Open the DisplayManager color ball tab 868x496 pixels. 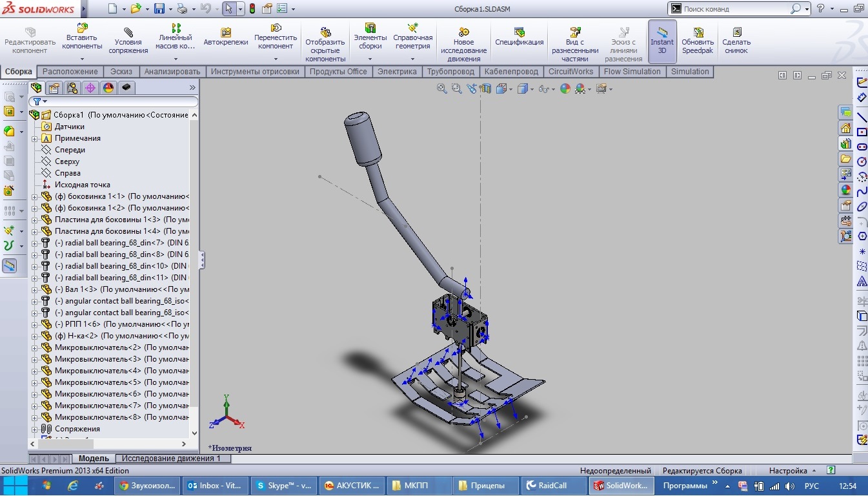(108, 88)
